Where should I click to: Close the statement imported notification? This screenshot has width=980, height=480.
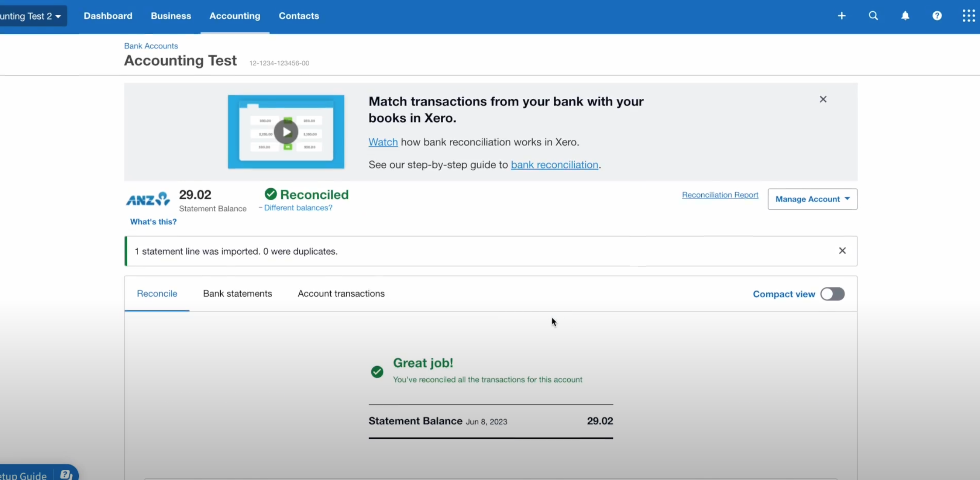click(842, 251)
